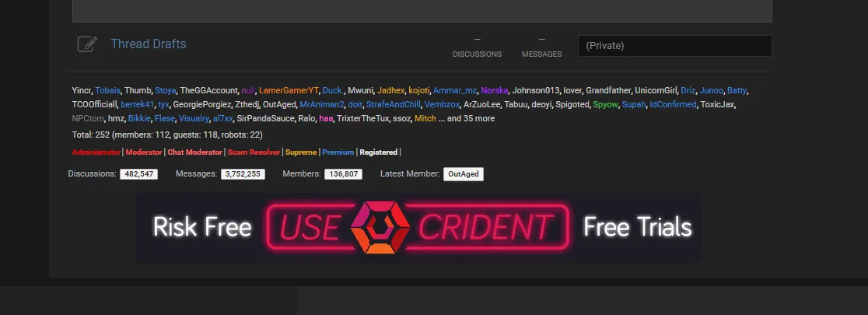
Task: Click the Members count 136,807
Action: (x=343, y=174)
